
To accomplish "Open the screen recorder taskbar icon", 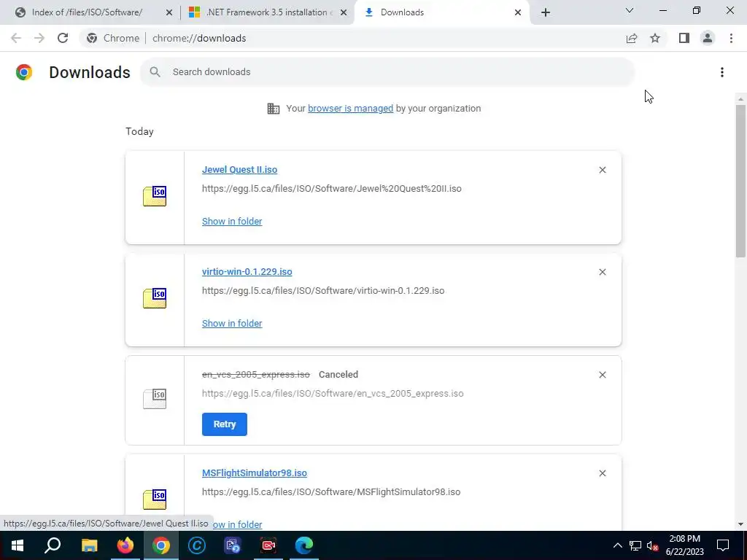I will (x=268, y=545).
